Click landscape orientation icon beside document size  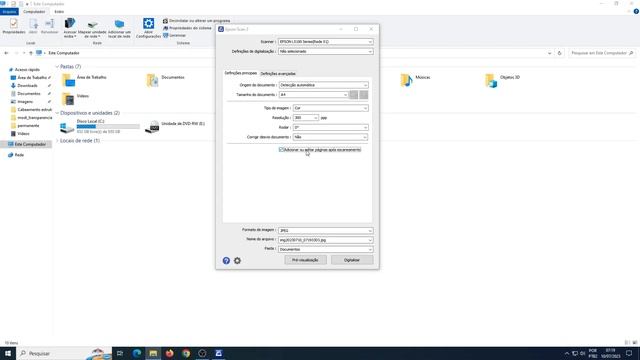tap(363, 95)
